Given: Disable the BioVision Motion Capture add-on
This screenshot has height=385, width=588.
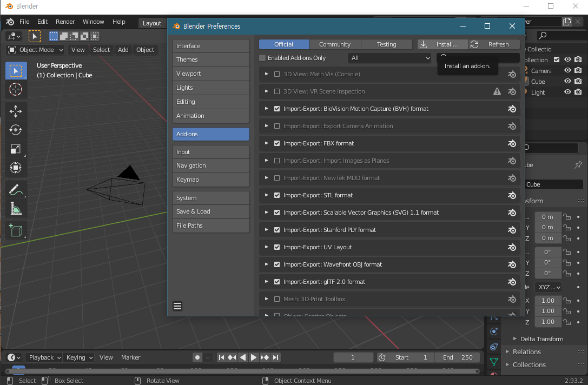Looking at the screenshot, I should (277, 109).
